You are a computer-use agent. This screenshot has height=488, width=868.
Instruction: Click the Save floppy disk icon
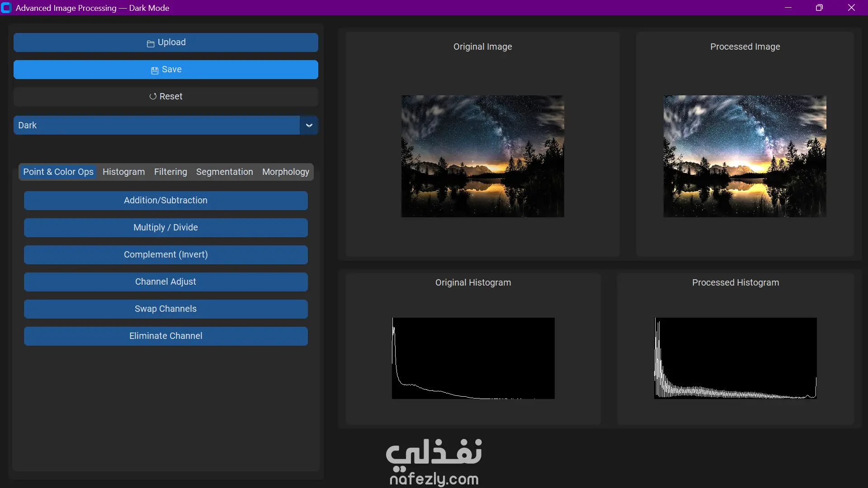click(x=155, y=70)
